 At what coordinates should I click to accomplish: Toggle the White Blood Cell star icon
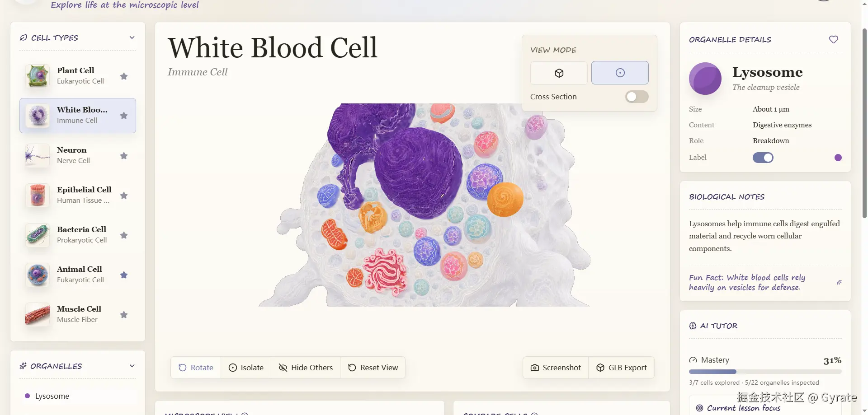(124, 116)
